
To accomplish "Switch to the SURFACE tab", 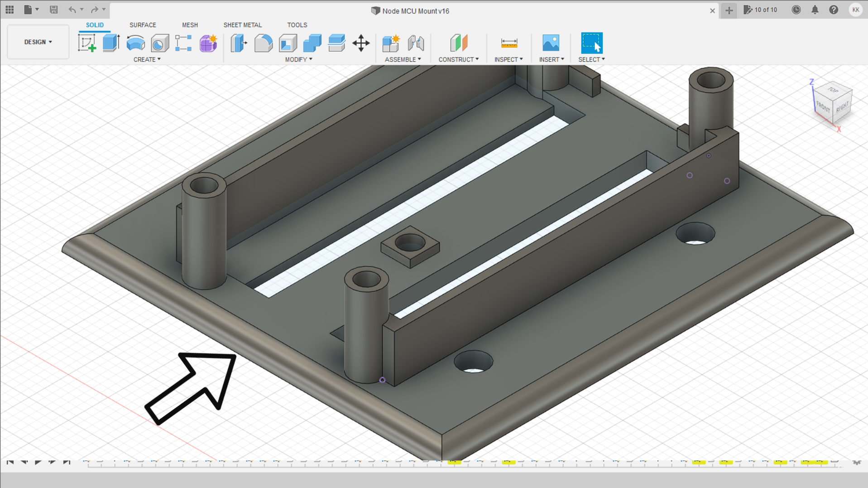I will tap(143, 25).
